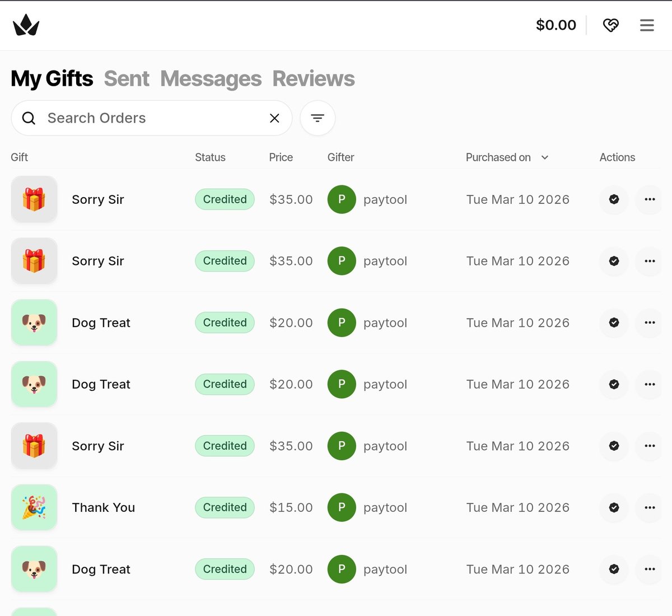Switch to the Sent tab
672x616 pixels.
127,79
